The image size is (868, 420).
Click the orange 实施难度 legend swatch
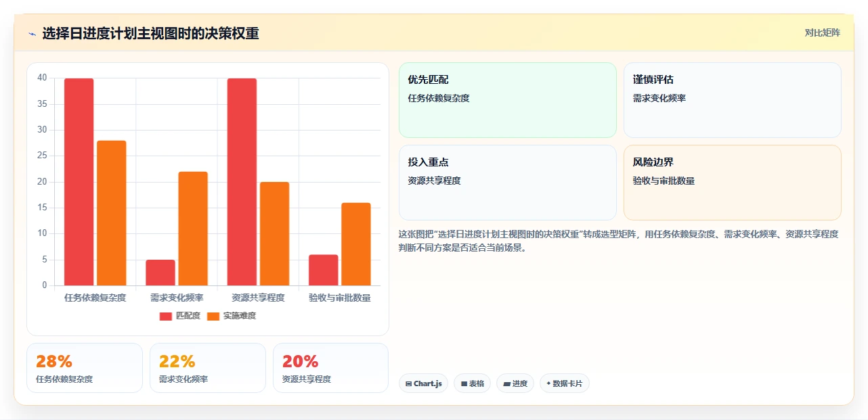(x=213, y=317)
